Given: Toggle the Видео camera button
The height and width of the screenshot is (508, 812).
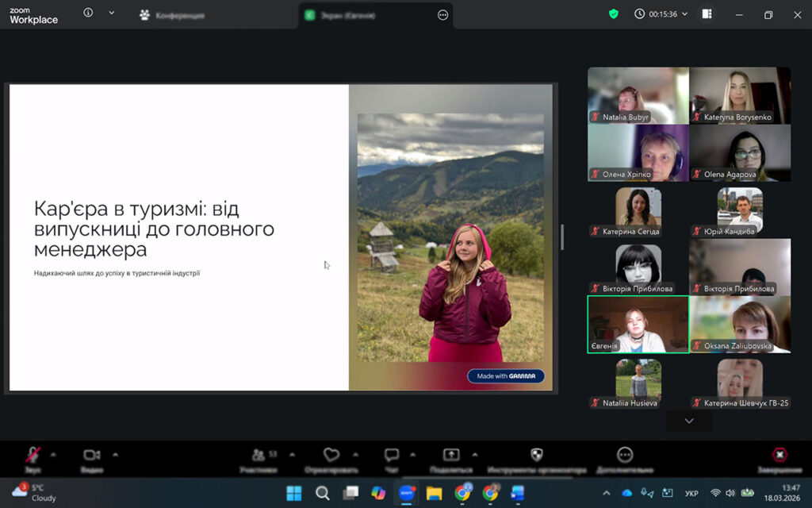Looking at the screenshot, I should click(92, 455).
